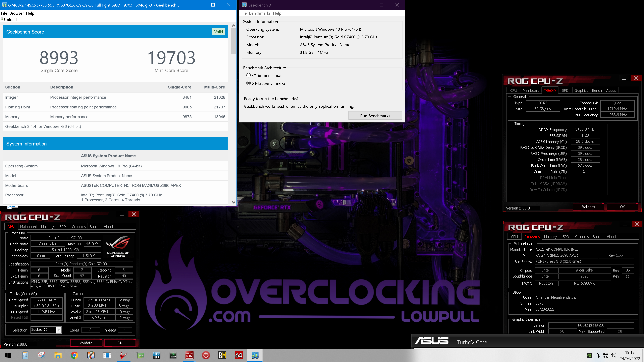
Task: Launch Snipping Tool from the taskbar
Action: pyautogui.click(x=41, y=355)
